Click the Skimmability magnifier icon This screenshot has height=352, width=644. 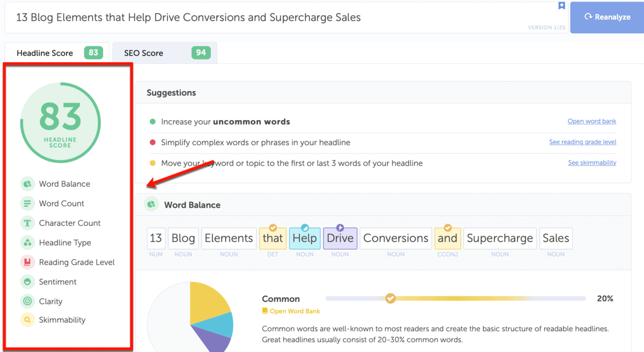pos(27,320)
